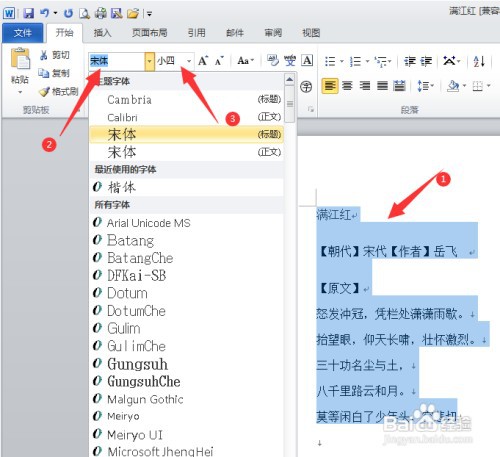The height and width of the screenshot is (457, 500).
Task: Select the DFKai-SB font
Action: pos(187,275)
